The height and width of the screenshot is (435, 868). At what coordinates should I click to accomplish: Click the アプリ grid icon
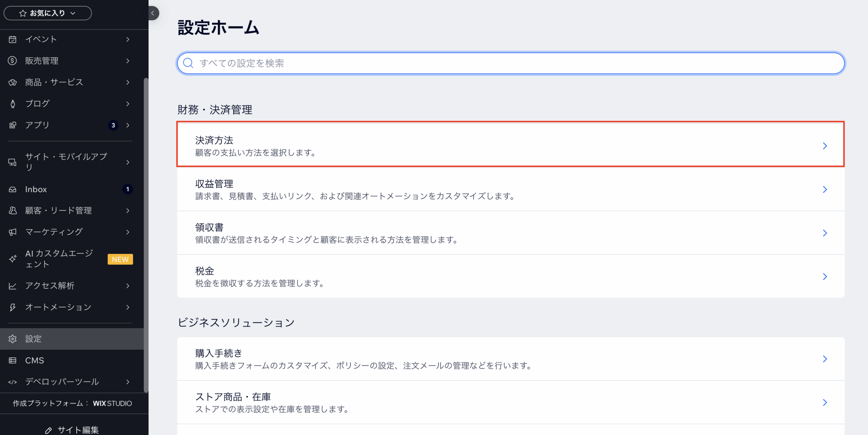pos(13,125)
